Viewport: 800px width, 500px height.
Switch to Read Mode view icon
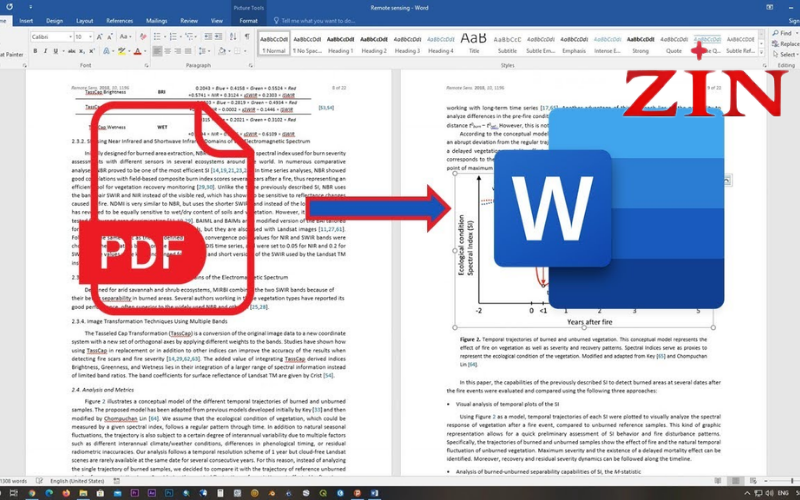[x=718, y=481]
